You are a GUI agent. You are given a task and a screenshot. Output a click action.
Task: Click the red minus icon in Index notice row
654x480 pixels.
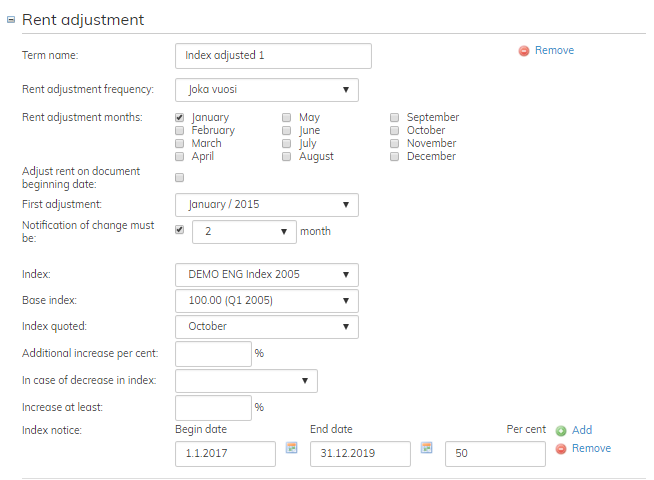point(560,449)
